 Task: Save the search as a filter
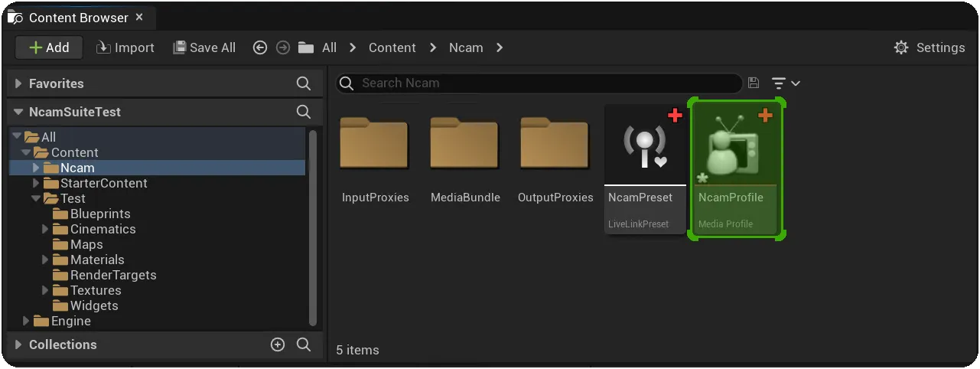click(x=754, y=83)
